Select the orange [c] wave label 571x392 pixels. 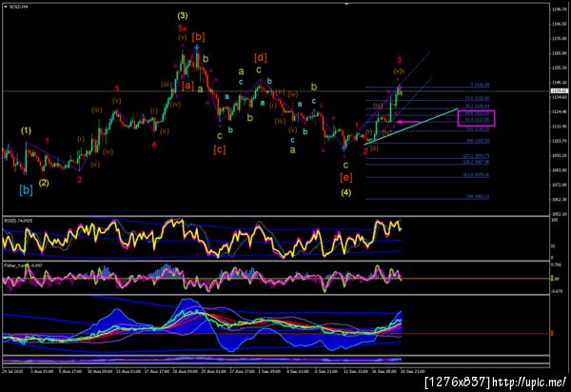[220, 149]
